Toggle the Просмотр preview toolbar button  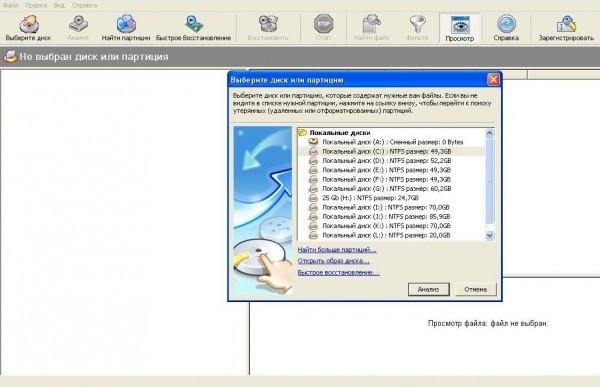460,28
